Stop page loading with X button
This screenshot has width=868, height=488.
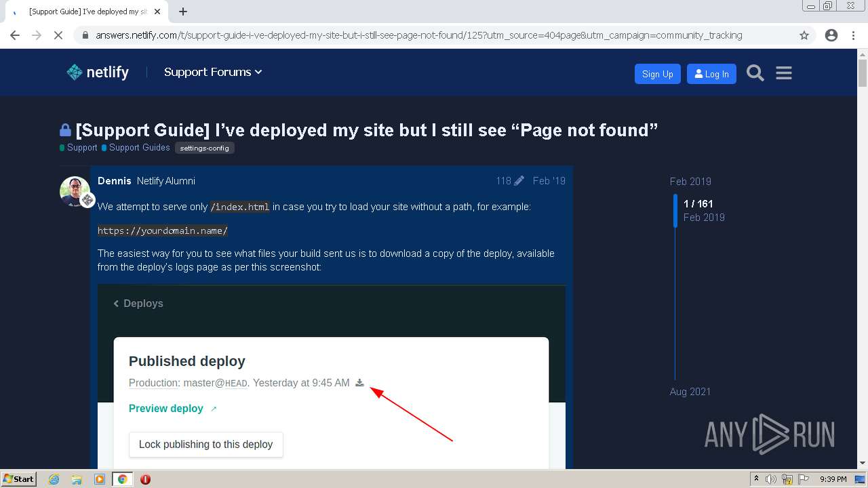point(58,35)
